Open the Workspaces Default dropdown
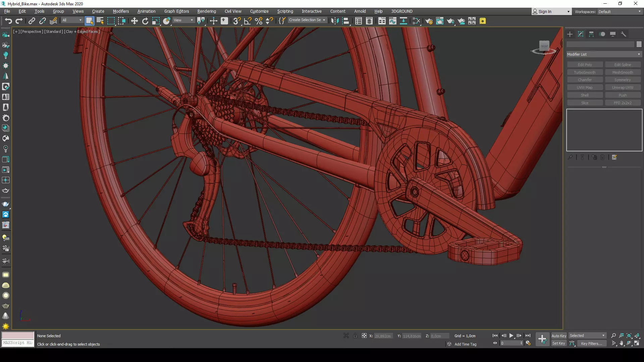This screenshot has height=362, width=644. click(620, 12)
